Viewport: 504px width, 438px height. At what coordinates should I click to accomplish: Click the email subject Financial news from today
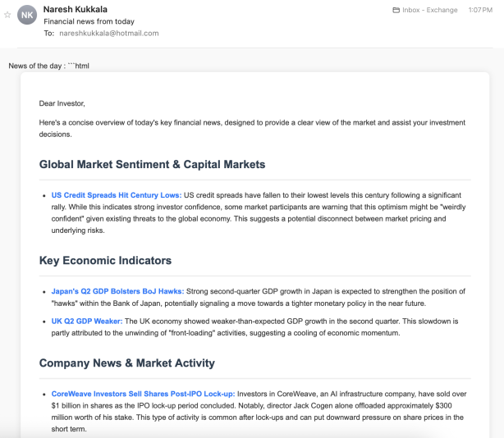tap(89, 21)
